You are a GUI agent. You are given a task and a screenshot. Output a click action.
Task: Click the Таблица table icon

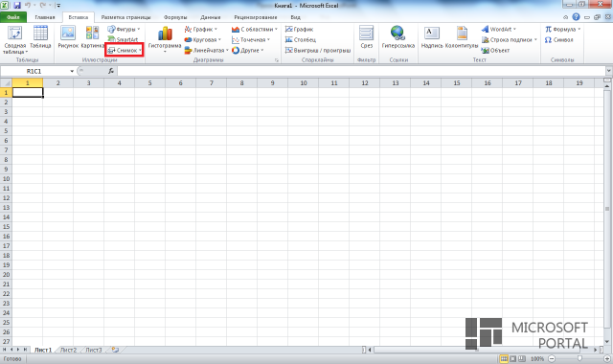click(x=40, y=37)
